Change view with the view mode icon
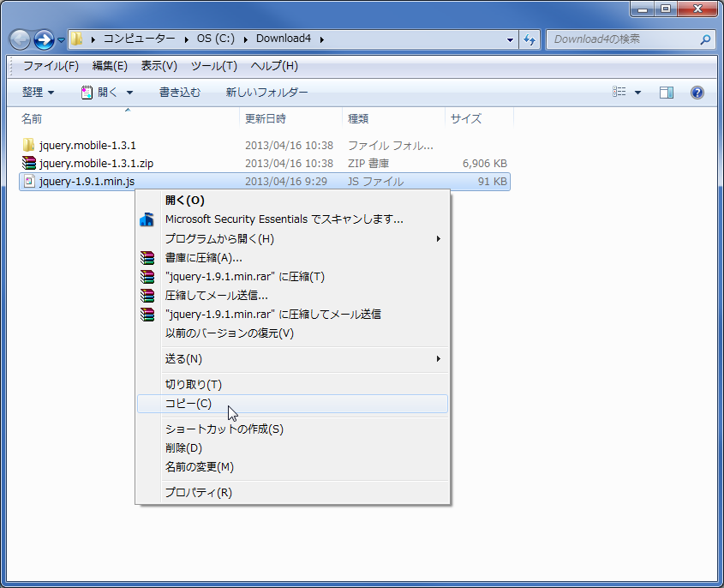The width and height of the screenshot is (724, 588). pyautogui.click(x=619, y=92)
